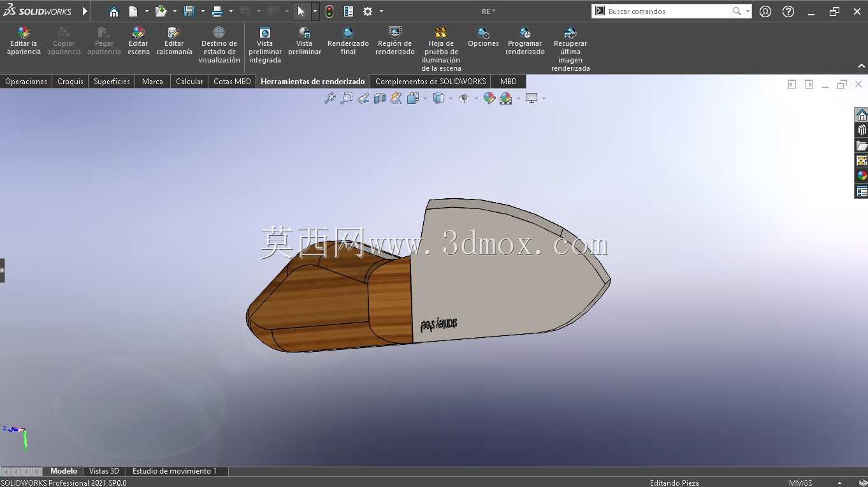Expand New document dropdown arrow
This screenshot has height=487, width=868.
(147, 11)
